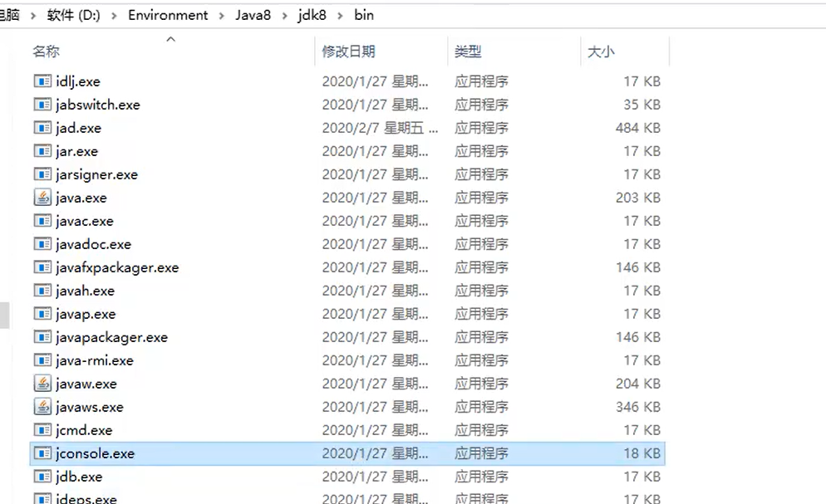Select the javap.exe file name
Viewport: 826px width, 504px height.
coord(86,314)
